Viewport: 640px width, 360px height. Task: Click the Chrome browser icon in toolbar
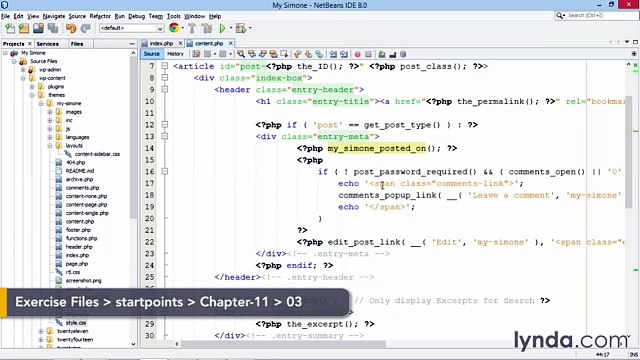click(174, 28)
